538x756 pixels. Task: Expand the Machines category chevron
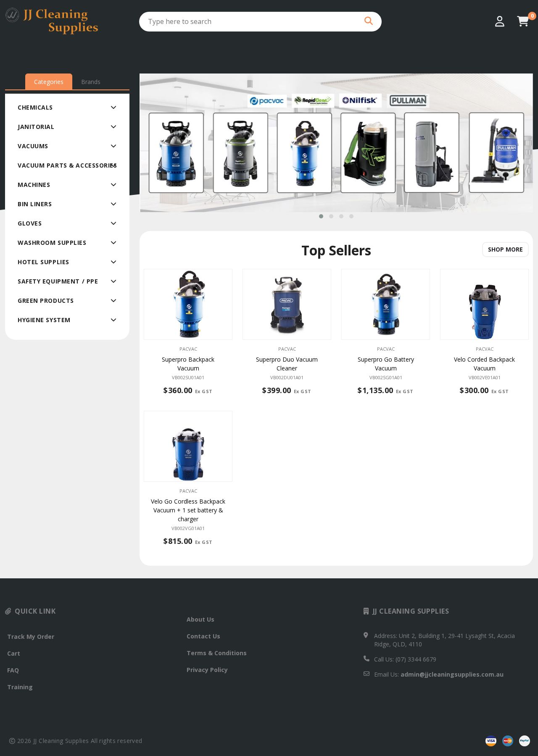pos(113,185)
